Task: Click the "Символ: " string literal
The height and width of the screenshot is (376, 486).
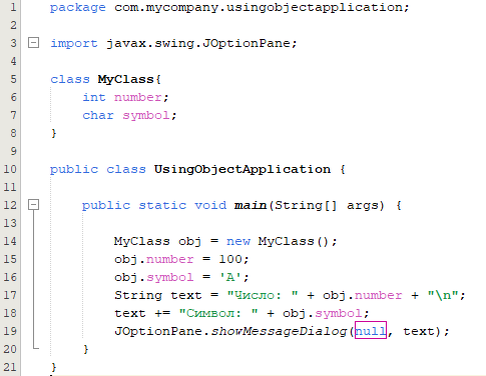Action: pyautogui.click(x=218, y=313)
